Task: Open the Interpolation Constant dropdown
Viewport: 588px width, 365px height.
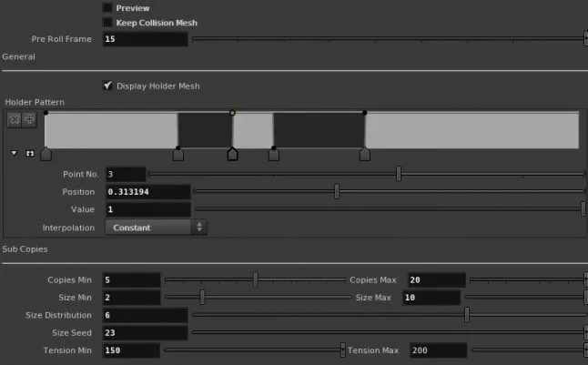Action: point(156,228)
